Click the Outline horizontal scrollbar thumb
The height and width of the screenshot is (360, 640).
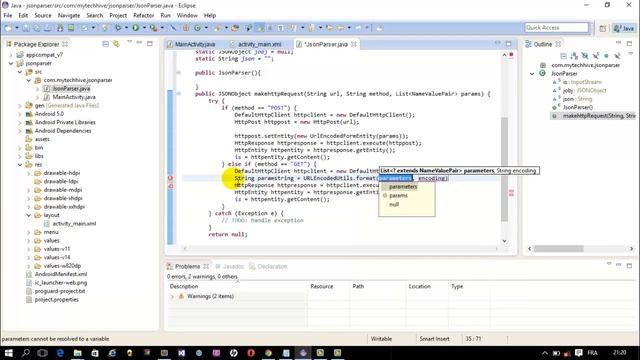[x=559, y=248]
